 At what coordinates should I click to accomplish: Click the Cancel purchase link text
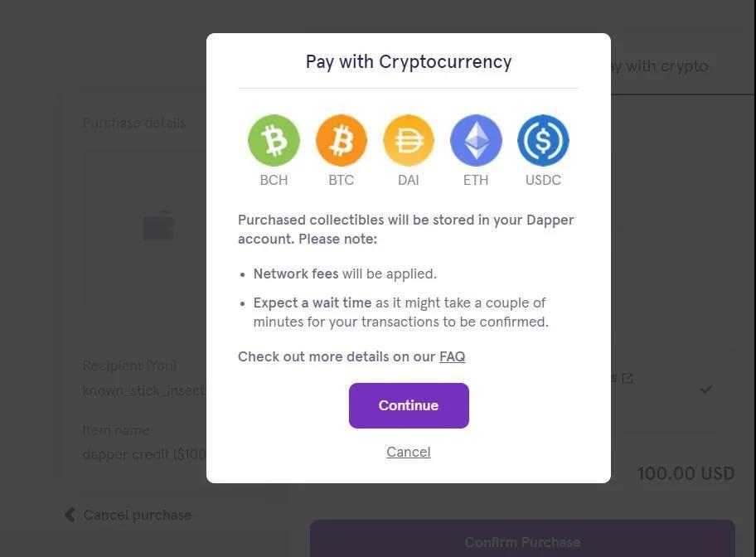(138, 515)
